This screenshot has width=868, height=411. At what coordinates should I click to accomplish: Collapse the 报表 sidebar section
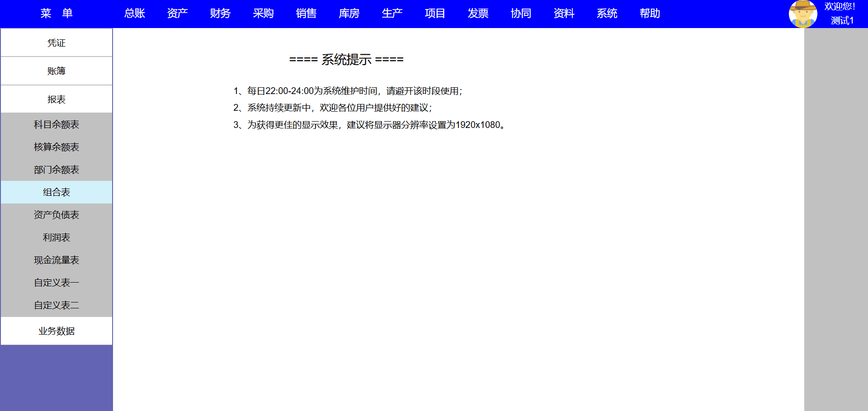(x=57, y=99)
